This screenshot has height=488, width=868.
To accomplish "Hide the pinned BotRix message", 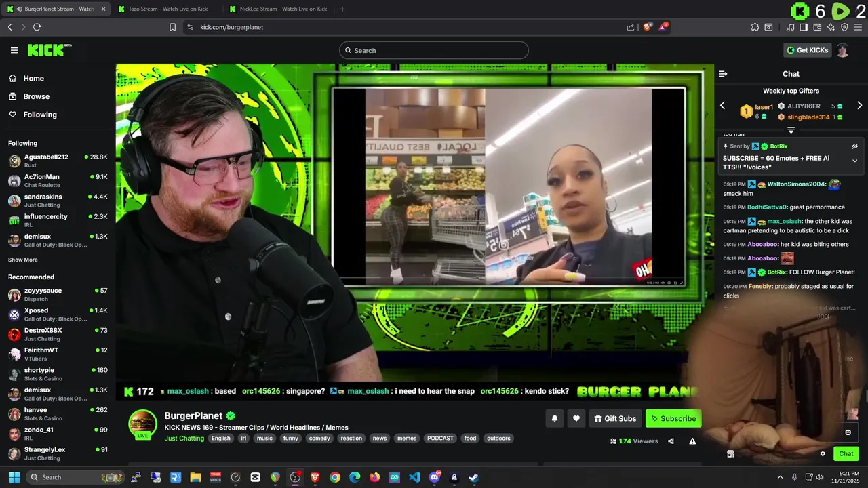I will pos(854,146).
